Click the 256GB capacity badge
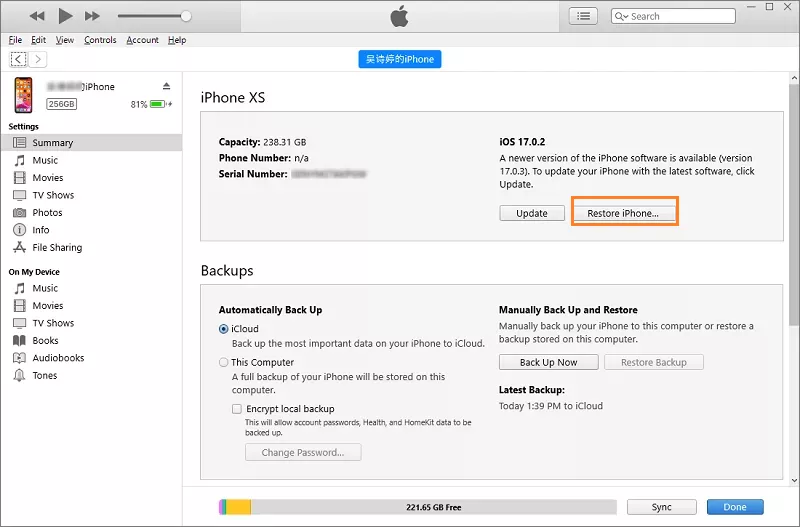The height and width of the screenshot is (527, 800). pos(62,104)
